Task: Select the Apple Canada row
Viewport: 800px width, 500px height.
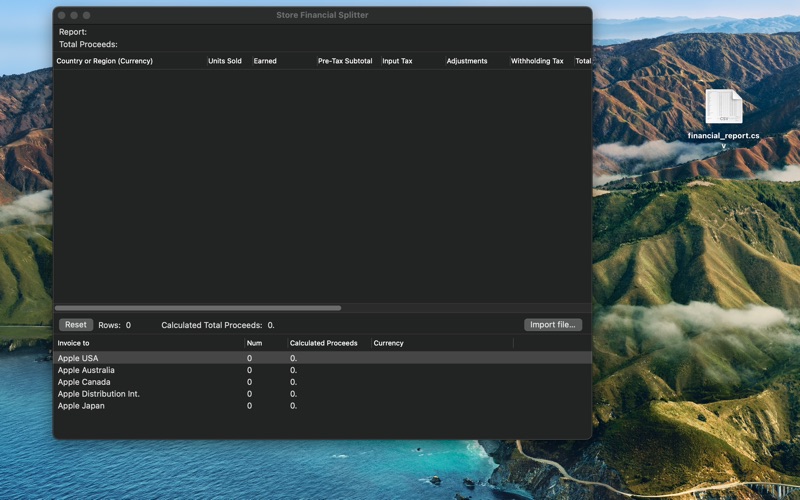Action: pyautogui.click(x=322, y=382)
